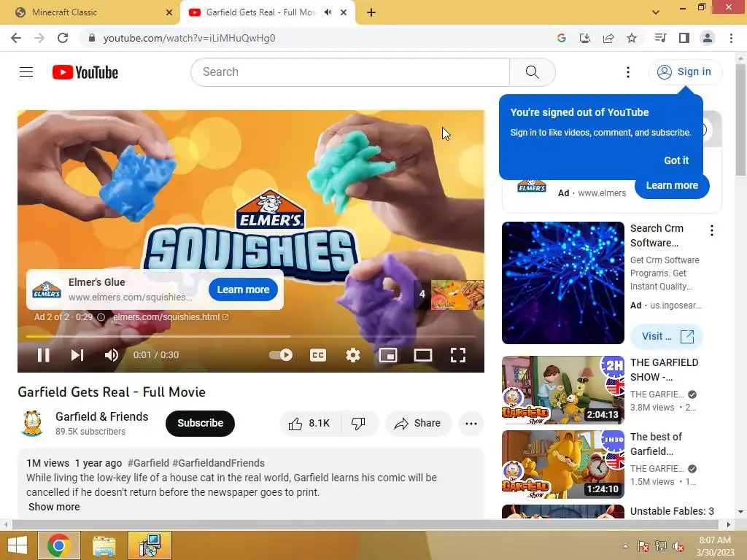Dismiss signed-out notice with Got it
Image resolution: width=747 pixels, height=560 pixels.
(676, 160)
